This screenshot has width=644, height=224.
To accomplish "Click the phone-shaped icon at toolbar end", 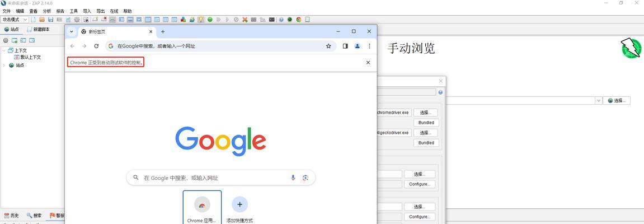I will 307,19.
